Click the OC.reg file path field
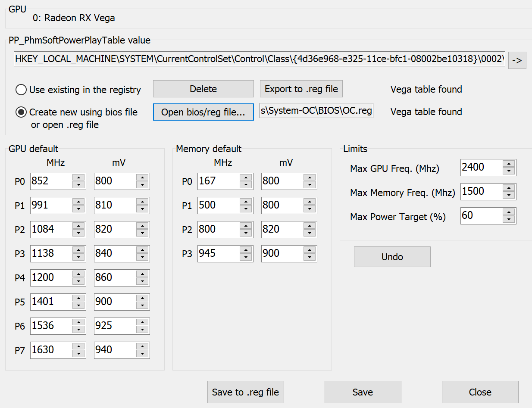532x408 pixels. (316, 110)
